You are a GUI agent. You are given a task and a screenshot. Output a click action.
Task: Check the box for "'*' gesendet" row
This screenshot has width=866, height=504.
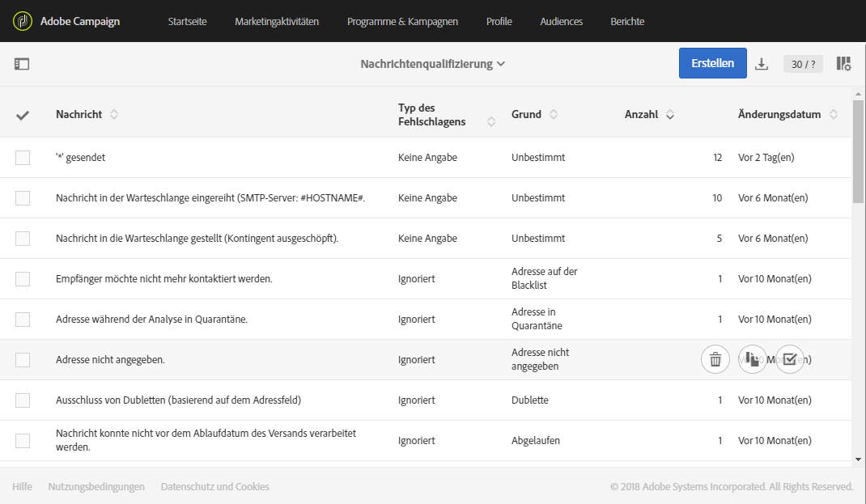pyautogui.click(x=23, y=158)
